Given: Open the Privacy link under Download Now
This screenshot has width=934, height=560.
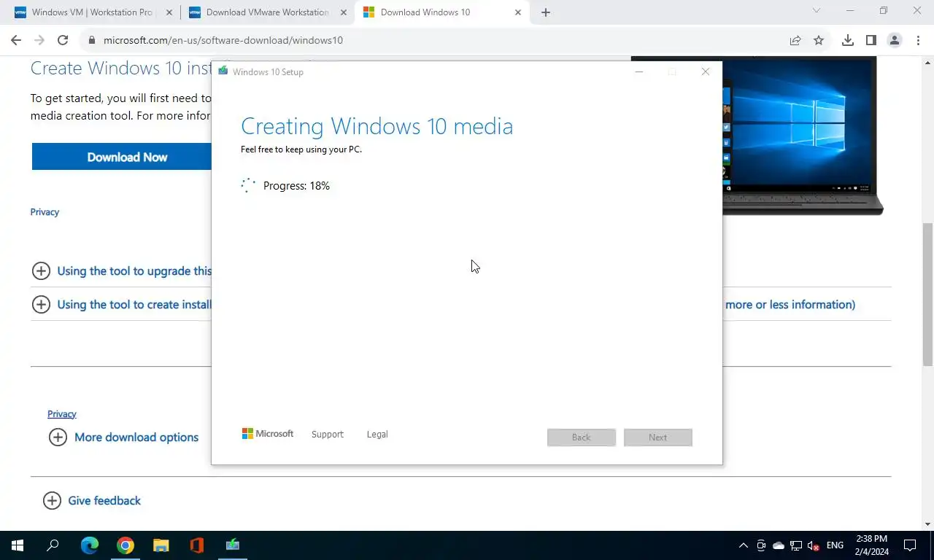Looking at the screenshot, I should pyautogui.click(x=45, y=212).
